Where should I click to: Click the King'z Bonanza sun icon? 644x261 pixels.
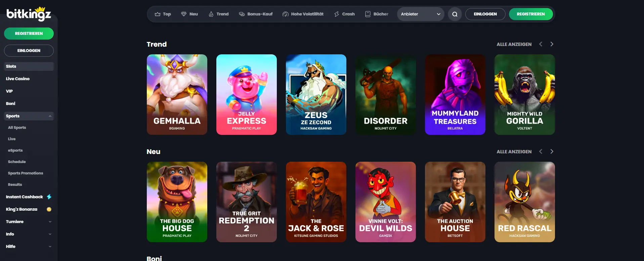(49, 209)
